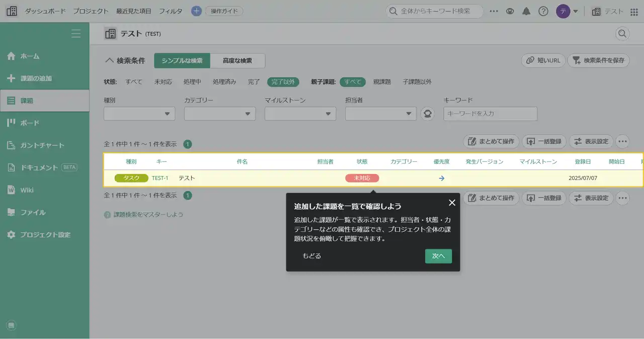This screenshot has height=339, width=644.
Task: Click the plus add icon in top bar
Action: point(196,11)
